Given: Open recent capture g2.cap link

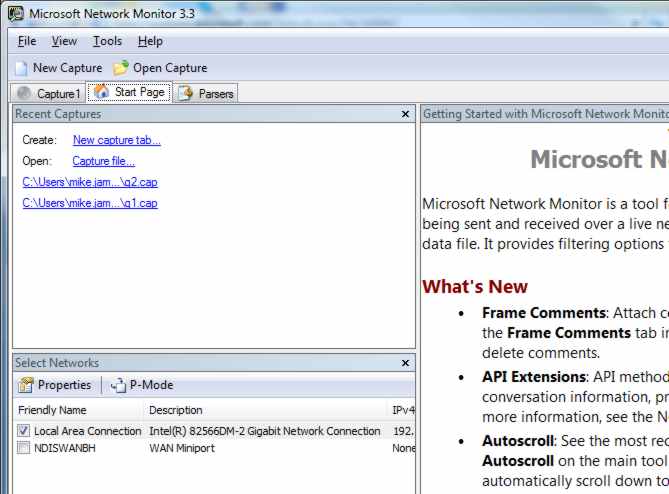Looking at the screenshot, I should point(90,182).
